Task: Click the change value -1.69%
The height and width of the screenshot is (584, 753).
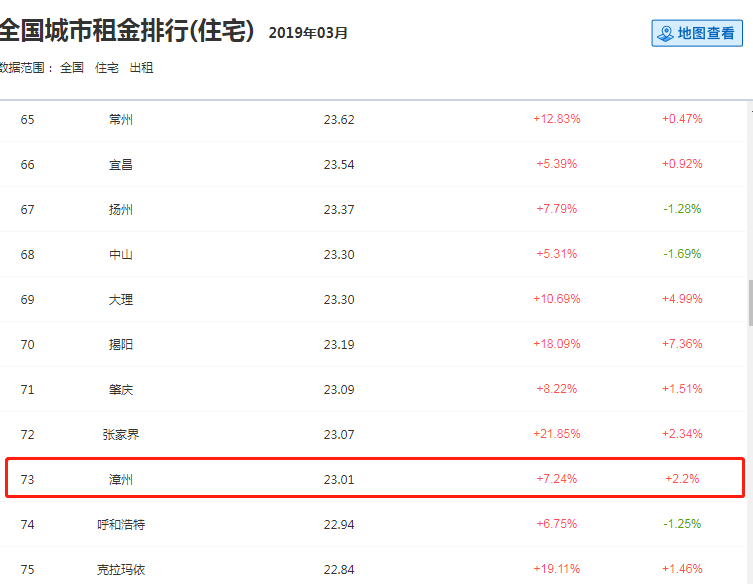Action: (x=682, y=254)
